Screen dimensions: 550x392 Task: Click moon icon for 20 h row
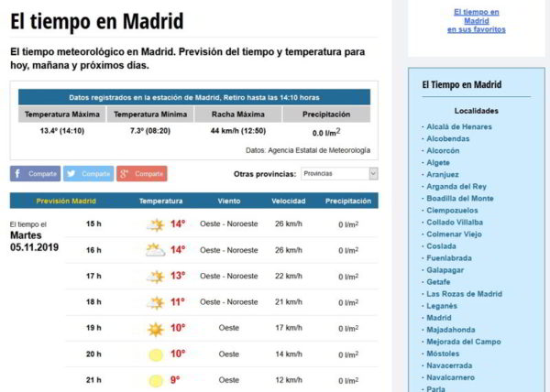click(156, 354)
